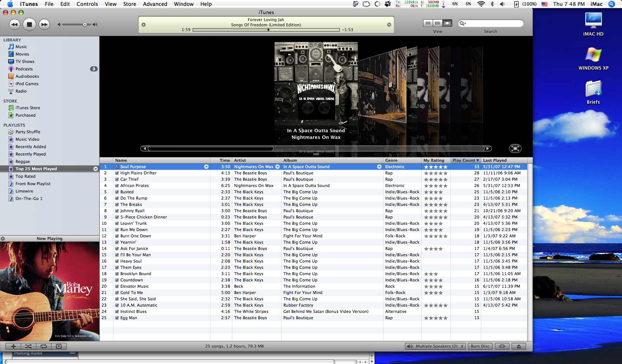Select the Reggae playlist
Viewport: 622px width, 364px height.
[23, 161]
